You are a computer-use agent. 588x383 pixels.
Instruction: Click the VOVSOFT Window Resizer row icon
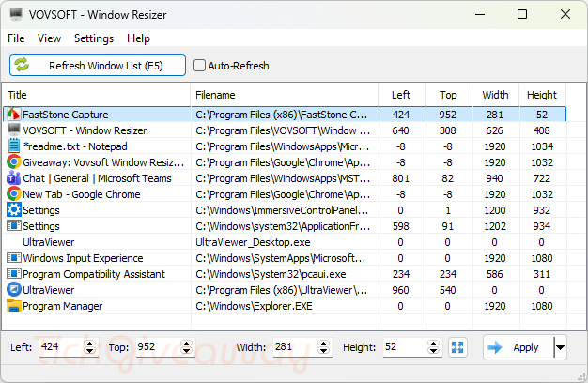pyautogui.click(x=13, y=130)
